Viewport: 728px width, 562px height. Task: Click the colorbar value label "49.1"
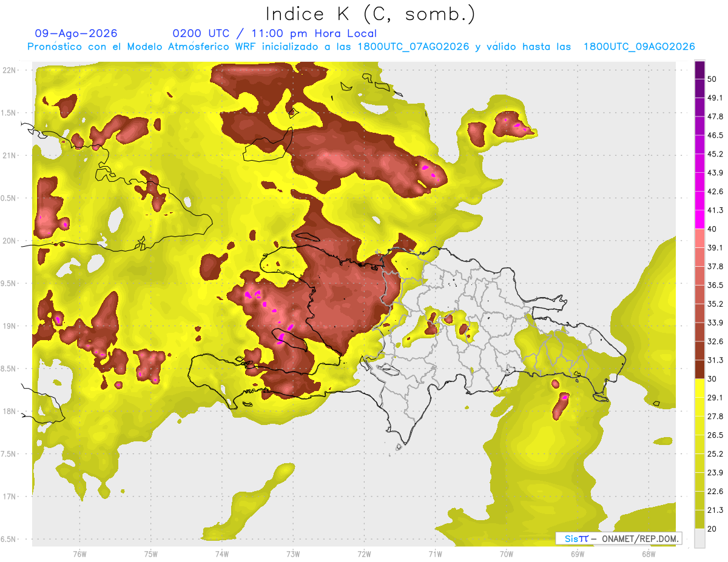pos(715,98)
